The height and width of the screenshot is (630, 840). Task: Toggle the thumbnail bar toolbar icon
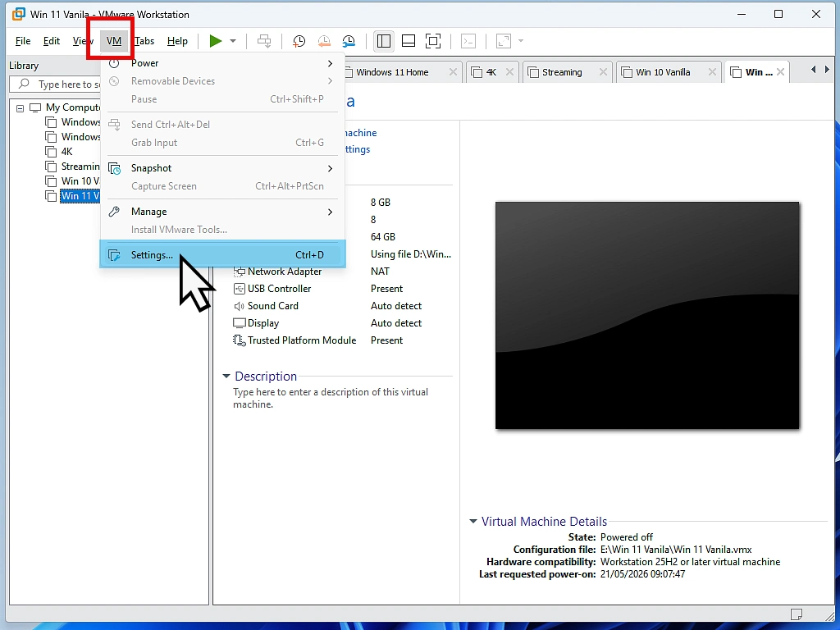(409, 41)
